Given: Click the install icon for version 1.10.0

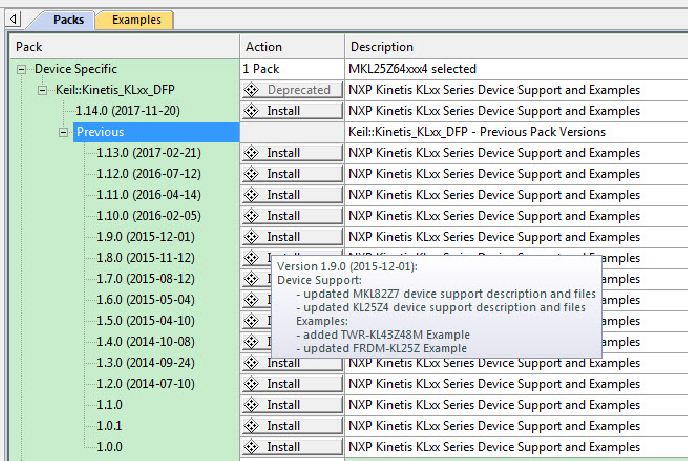Looking at the screenshot, I should pos(252,216).
